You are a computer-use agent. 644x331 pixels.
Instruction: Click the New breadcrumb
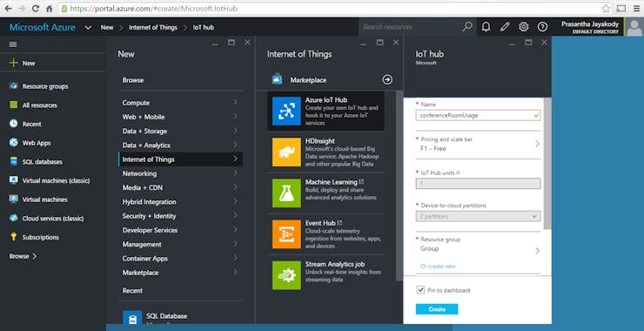pyautogui.click(x=107, y=28)
